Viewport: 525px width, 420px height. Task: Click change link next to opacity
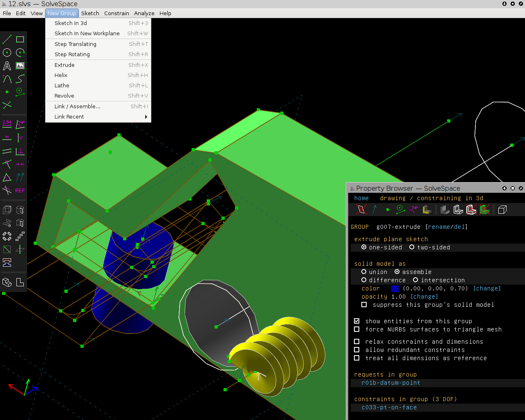pyautogui.click(x=424, y=297)
